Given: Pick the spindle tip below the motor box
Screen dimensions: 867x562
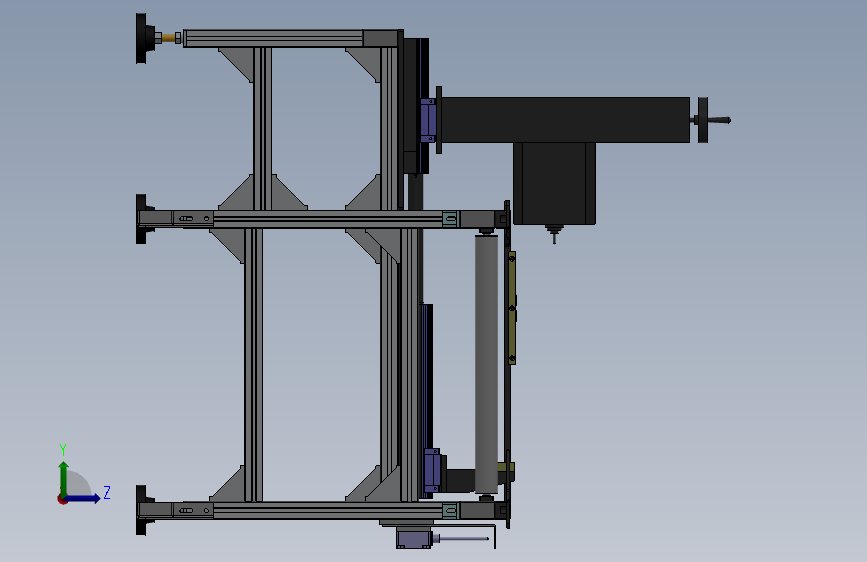Looking at the screenshot, I should 554,233.
